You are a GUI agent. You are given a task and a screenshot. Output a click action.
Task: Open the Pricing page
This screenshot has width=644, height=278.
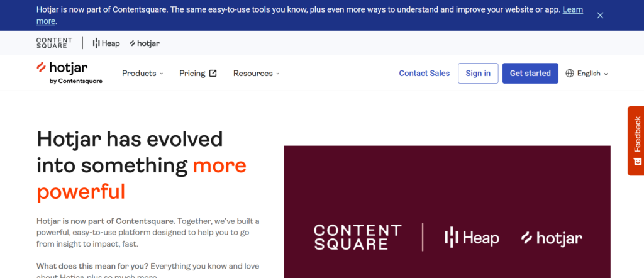point(192,74)
